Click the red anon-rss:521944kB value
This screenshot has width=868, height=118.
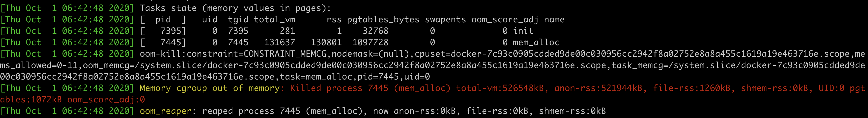(x=598, y=88)
